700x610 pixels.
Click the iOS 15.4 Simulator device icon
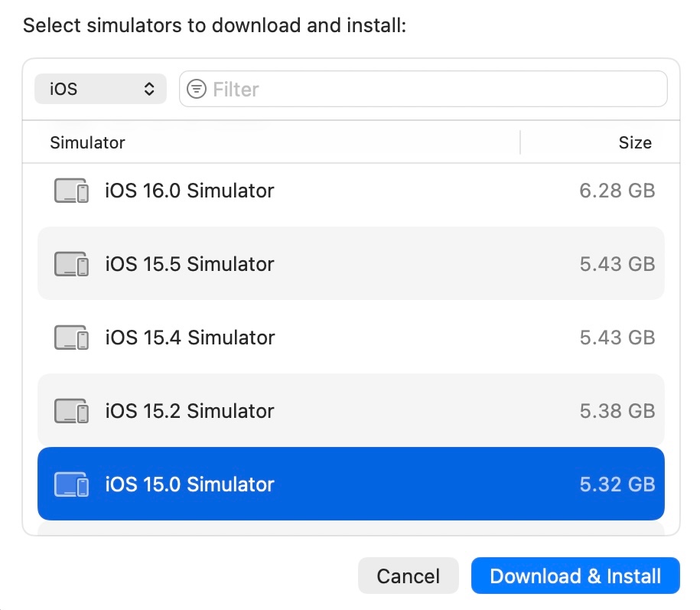pos(71,338)
